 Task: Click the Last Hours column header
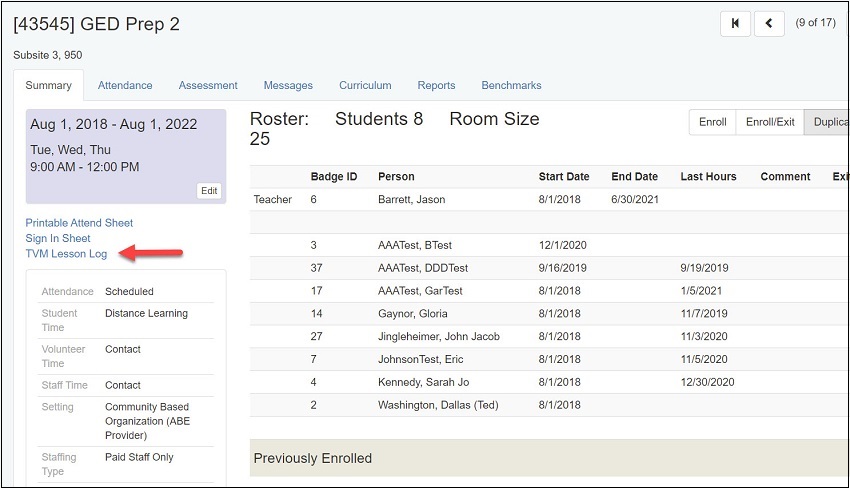pos(708,177)
